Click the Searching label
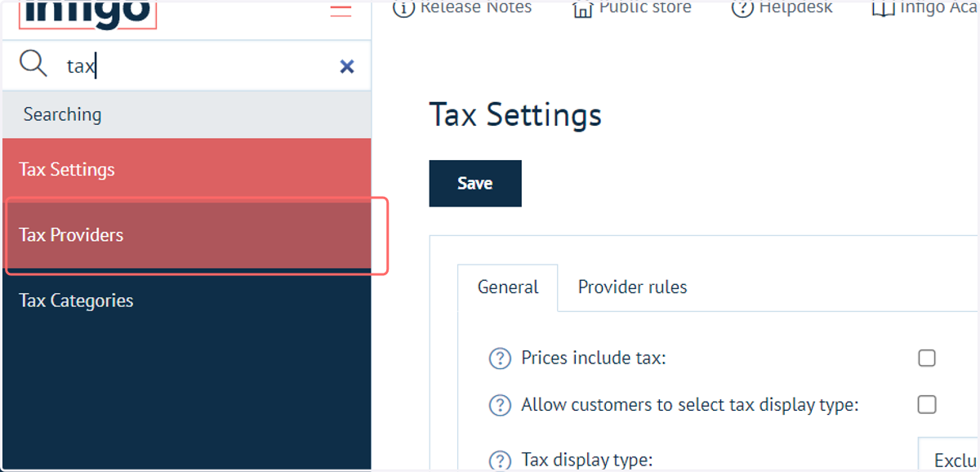Image resolution: width=980 pixels, height=472 pixels. click(63, 114)
